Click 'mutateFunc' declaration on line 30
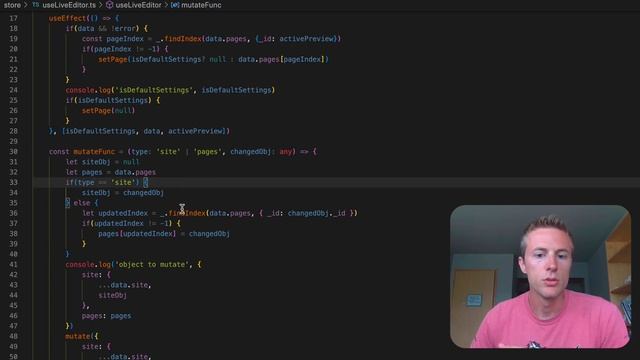The image size is (640, 360). pyautogui.click(x=94, y=151)
